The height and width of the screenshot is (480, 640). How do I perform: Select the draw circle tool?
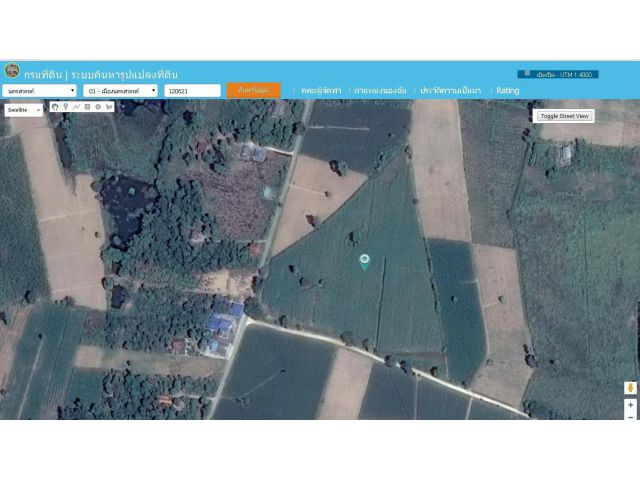point(98,106)
